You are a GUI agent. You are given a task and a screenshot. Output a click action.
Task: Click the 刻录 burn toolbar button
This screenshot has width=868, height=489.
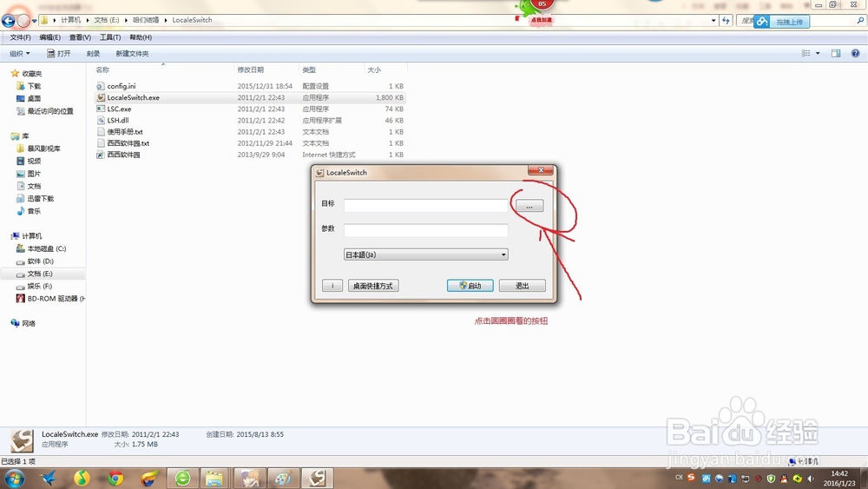click(93, 54)
